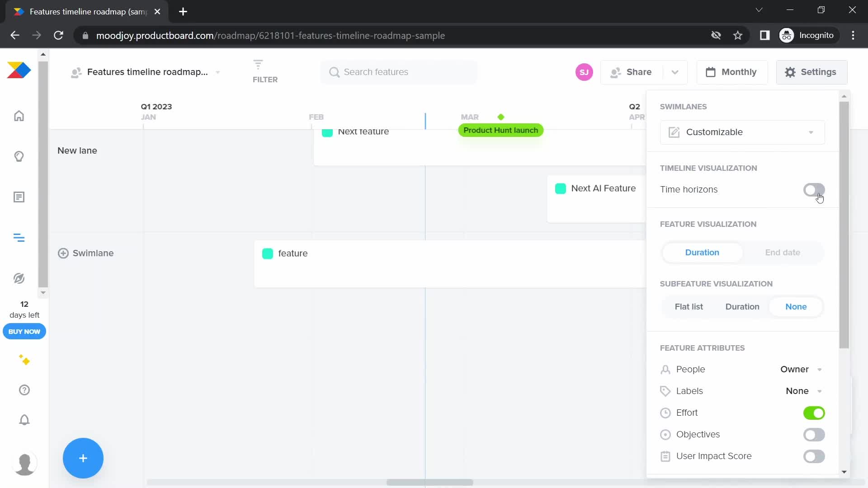Click the notifications bell icon
868x488 pixels.
tap(24, 420)
